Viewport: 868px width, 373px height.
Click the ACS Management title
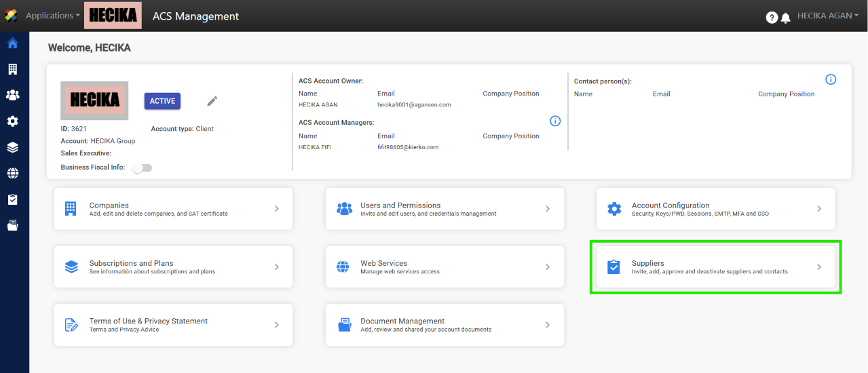195,16
